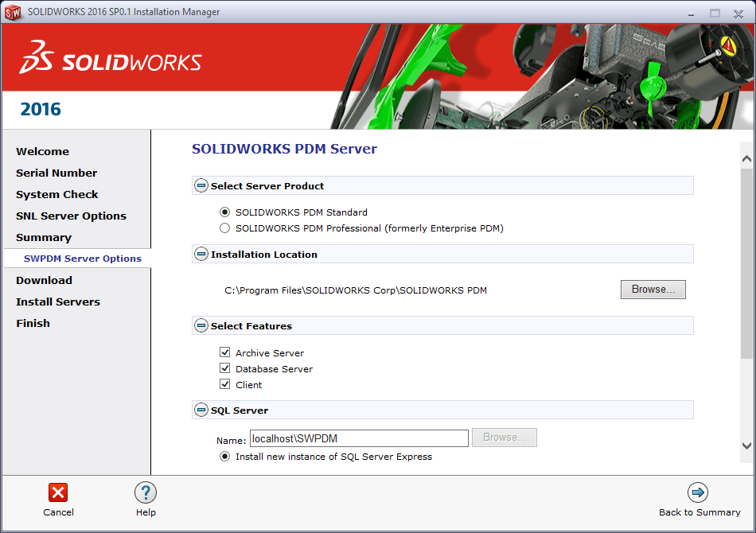Choose SOLIDWORKS PDM Professional option
This screenshot has width=756, height=533.
tap(225, 228)
